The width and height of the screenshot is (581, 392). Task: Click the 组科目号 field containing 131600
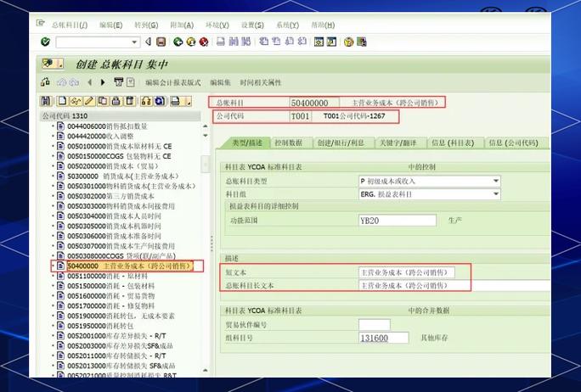(x=383, y=338)
